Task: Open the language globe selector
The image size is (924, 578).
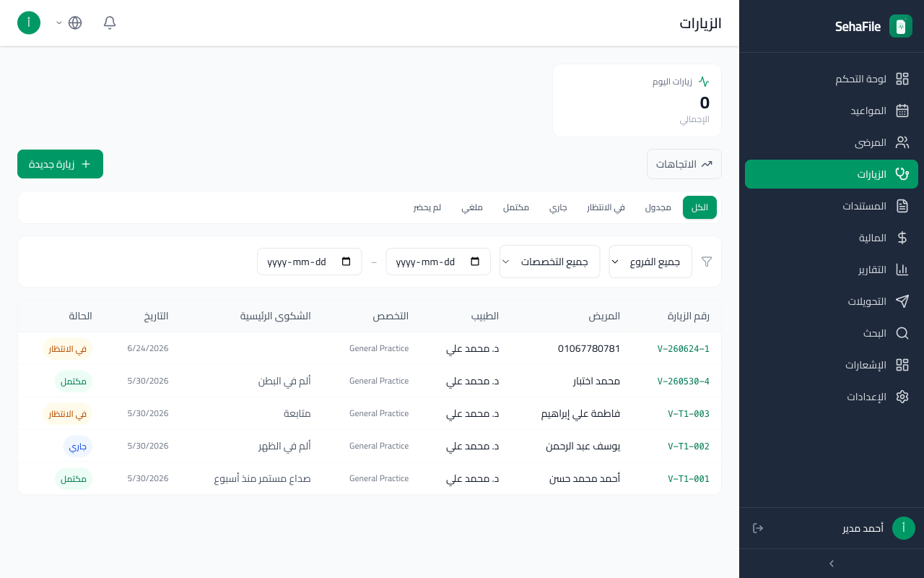Action: point(75,22)
